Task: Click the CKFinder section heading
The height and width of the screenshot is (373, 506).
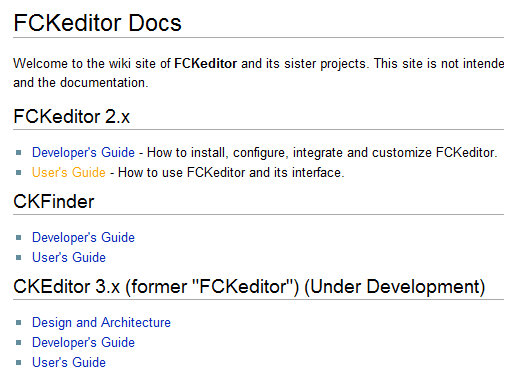Action: point(54,202)
